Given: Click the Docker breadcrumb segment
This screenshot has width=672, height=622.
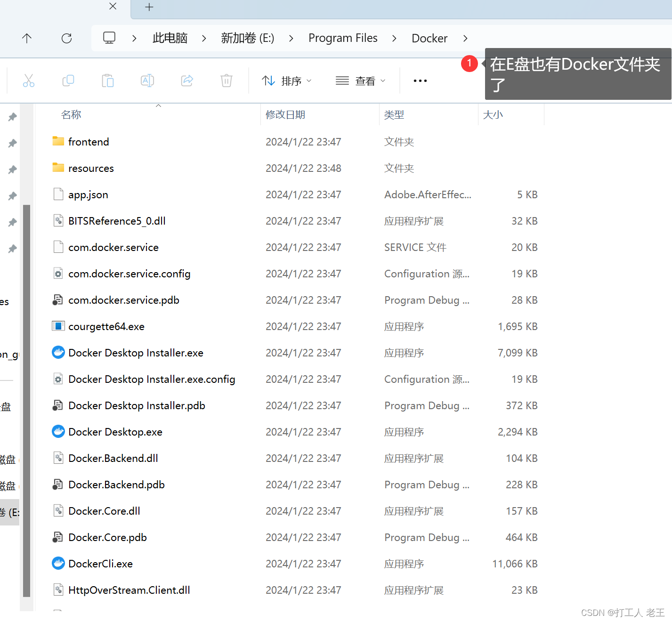Looking at the screenshot, I should pyautogui.click(x=429, y=38).
